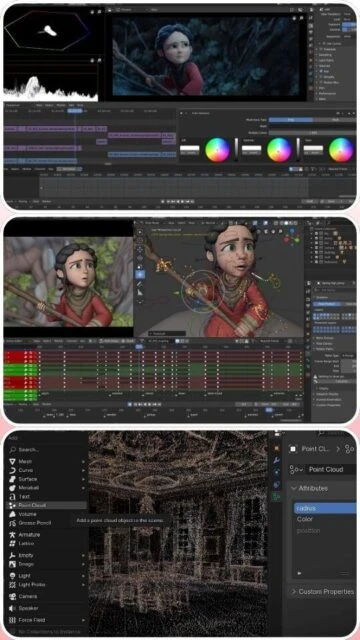The image size is (360, 640).
Task: Add a Lattice from the Add menu
Action: click(47, 543)
